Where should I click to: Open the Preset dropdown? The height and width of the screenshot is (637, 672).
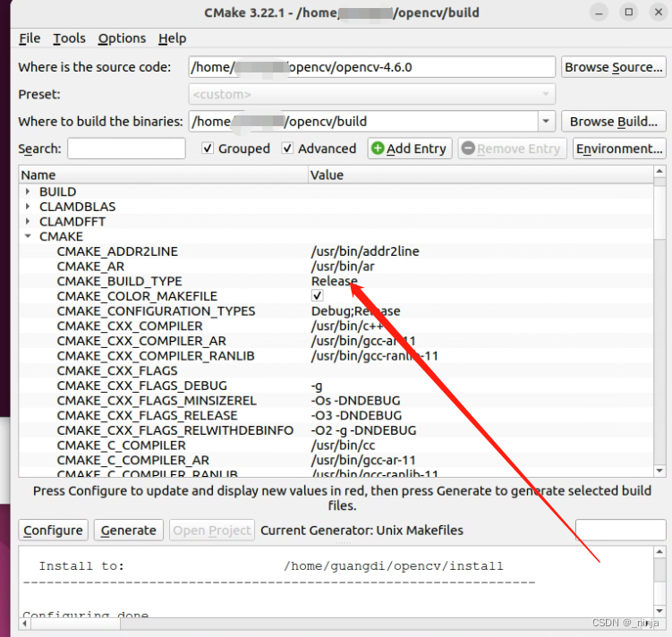point(371,94)
